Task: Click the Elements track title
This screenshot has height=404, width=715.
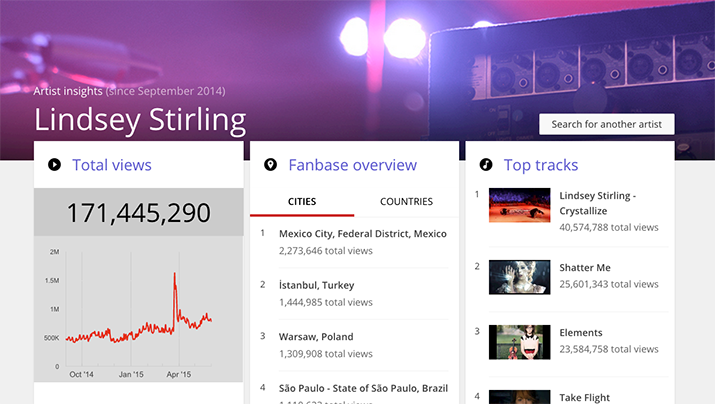Action: [581, 332]
